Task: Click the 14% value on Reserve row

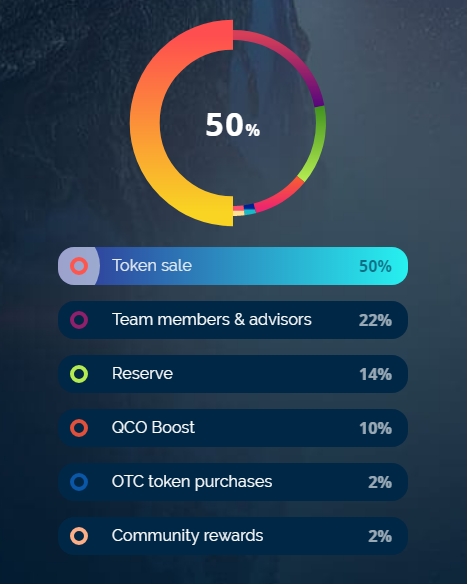Action: pyautogui.click(x=375, y=374)
